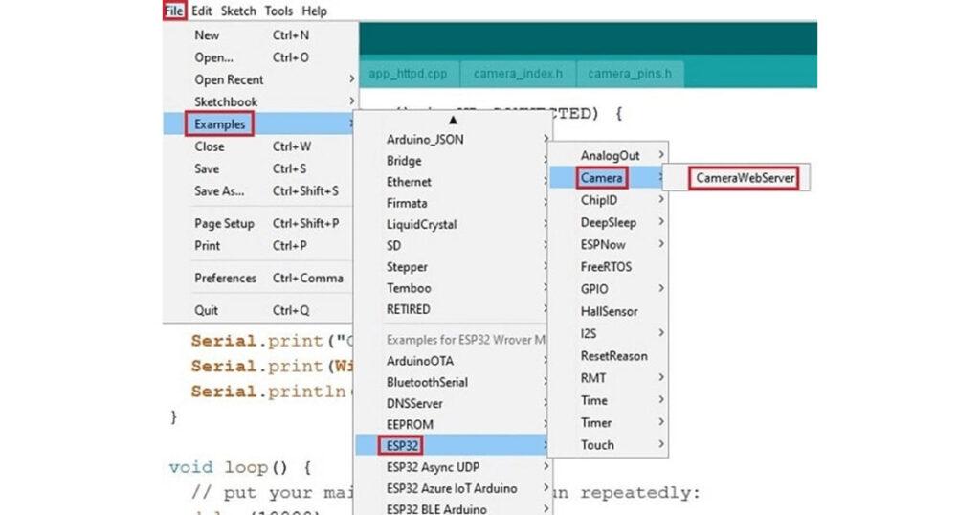
Task: Open the Sketch menu
Action: [x=238, y=11]
